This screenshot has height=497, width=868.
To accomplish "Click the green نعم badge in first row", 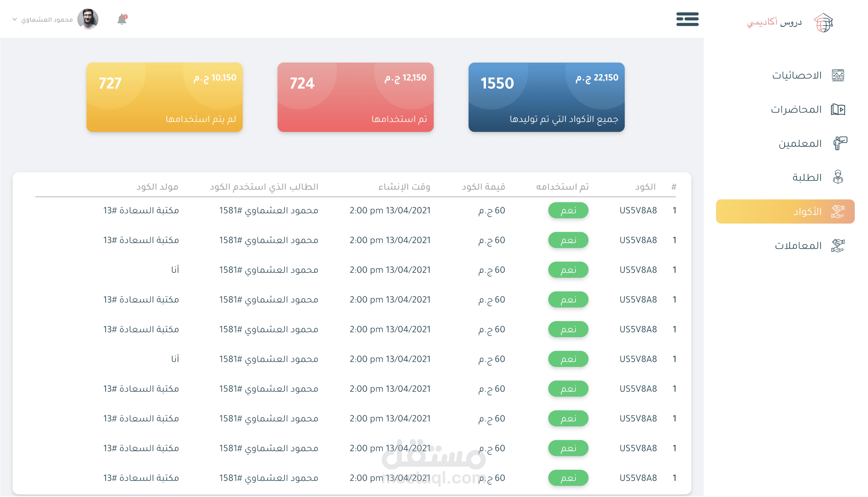I will [568, 210].
